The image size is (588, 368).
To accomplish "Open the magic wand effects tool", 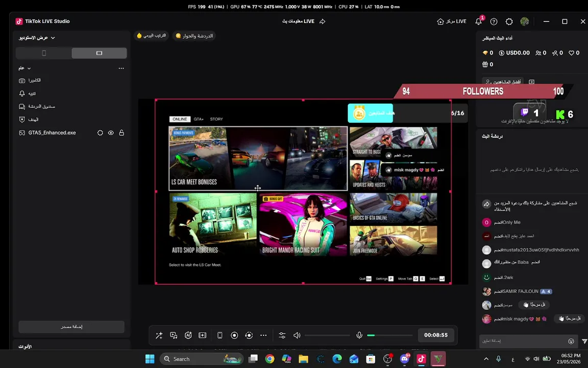I will click(159, 335).
